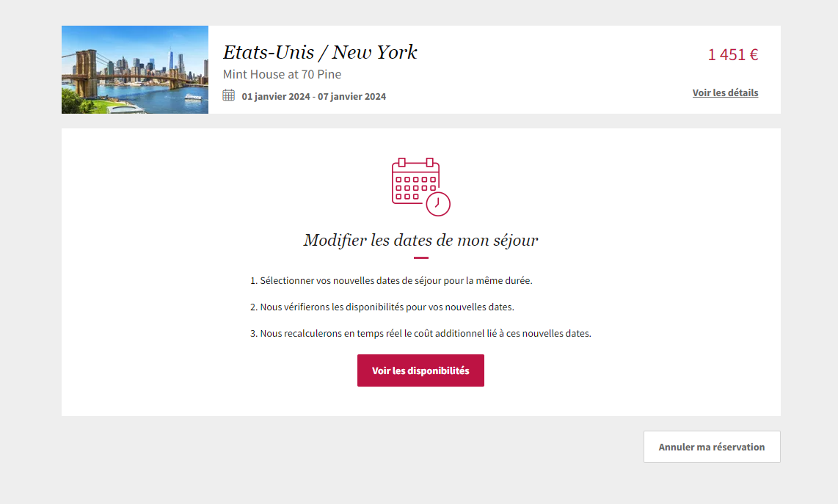Click step 1 about selecting new dates
838x504 pixels.
391,280
